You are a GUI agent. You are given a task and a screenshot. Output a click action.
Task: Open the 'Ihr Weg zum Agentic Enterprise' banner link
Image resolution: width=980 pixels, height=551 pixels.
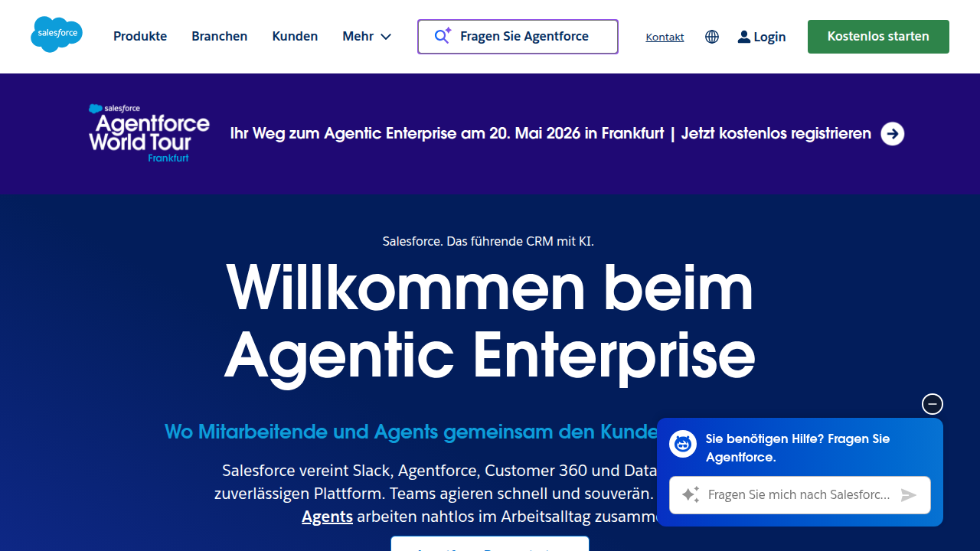pos(550,134)
